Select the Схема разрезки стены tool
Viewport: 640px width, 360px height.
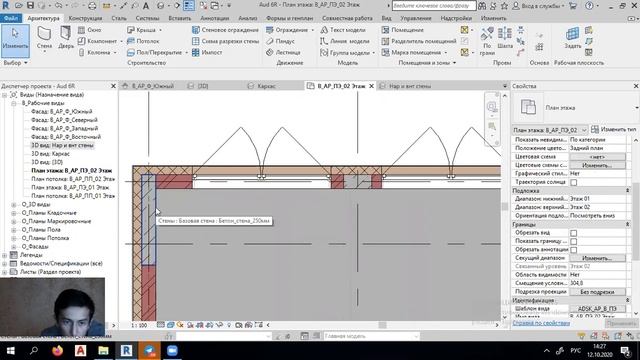click(x=225, y=41)
